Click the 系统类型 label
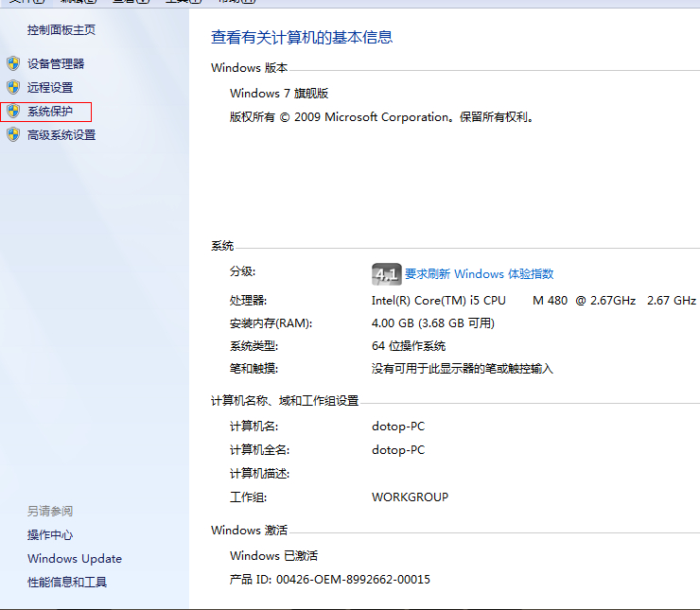This screenshot has height=610, width=700. coord(254,346)
